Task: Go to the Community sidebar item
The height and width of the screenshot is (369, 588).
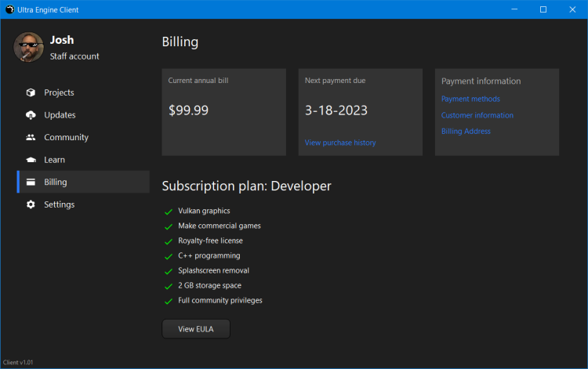Action: pyautogui.click(x=66, y=137)
